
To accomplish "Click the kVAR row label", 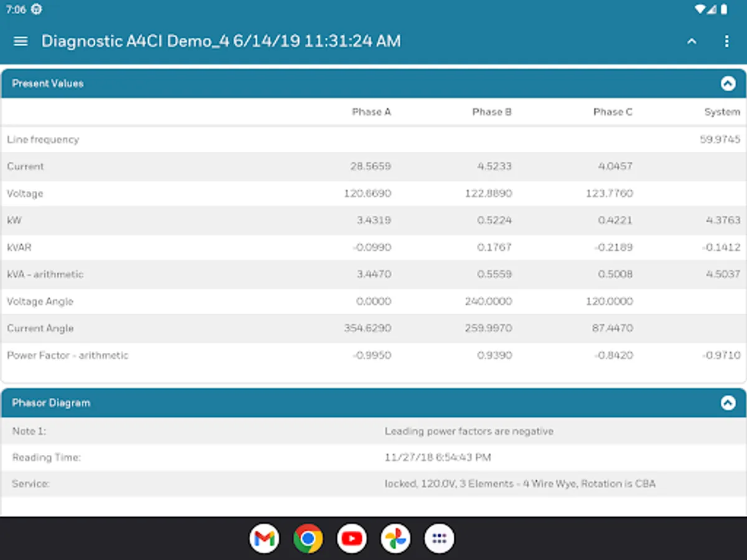I will [x=19, y=248].
